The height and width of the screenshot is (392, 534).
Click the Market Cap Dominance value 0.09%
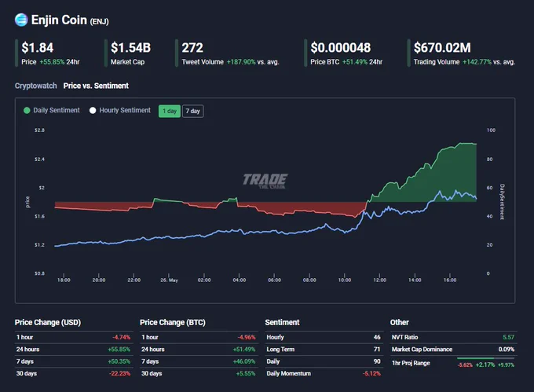pyautogui.click(x=507, y=350)
